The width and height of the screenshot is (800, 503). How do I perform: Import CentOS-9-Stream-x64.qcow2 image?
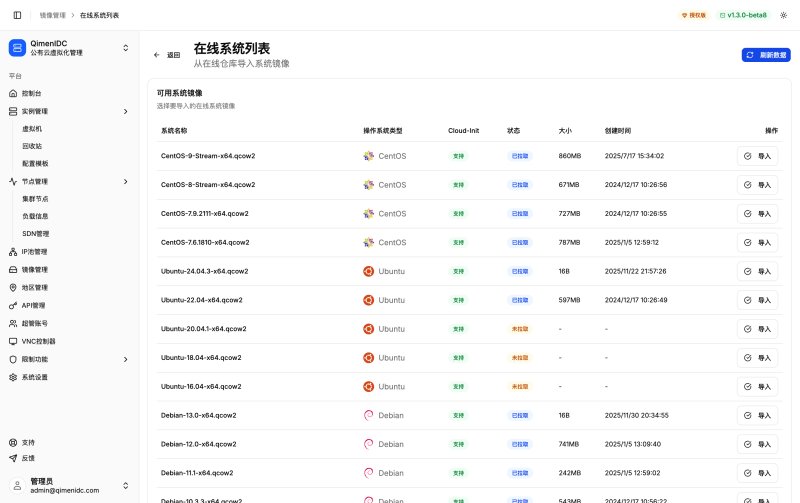(757, 156)
